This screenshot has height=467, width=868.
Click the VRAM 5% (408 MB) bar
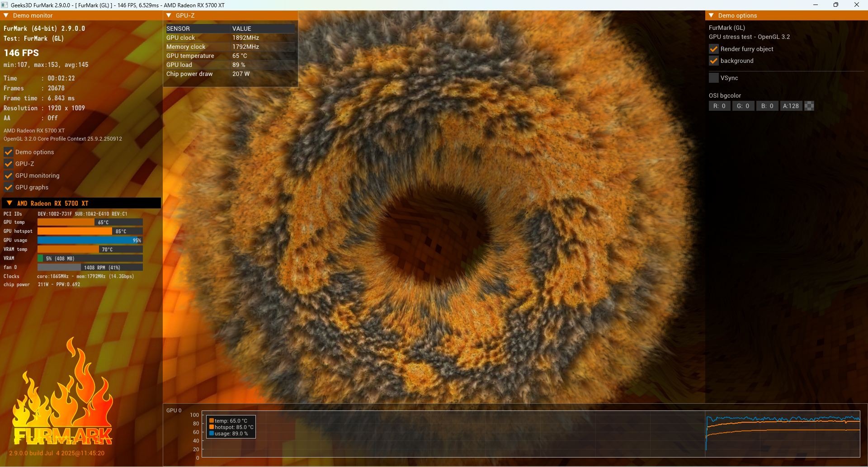click(90, 258)
